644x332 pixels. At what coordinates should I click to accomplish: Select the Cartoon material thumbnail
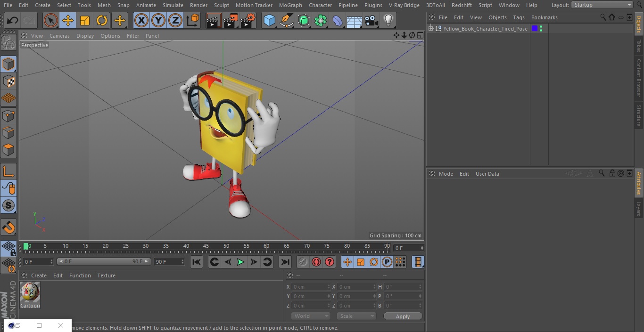click(30, 292)
